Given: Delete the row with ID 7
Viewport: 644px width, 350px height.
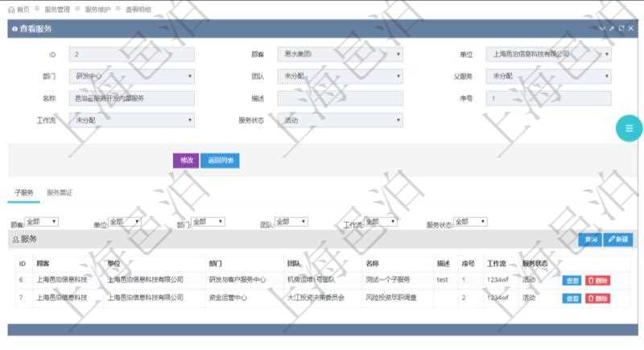Looking at the screenshot, I should click(597, 298).
